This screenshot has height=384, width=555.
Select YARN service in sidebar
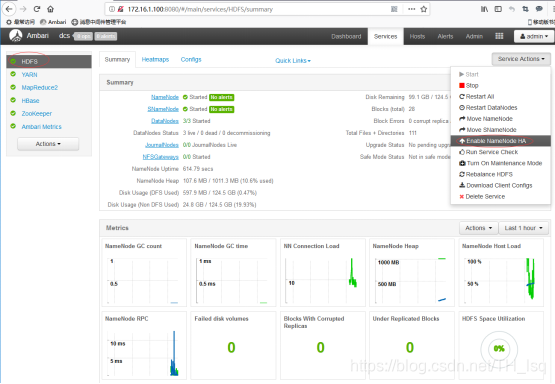pos(29,74)
